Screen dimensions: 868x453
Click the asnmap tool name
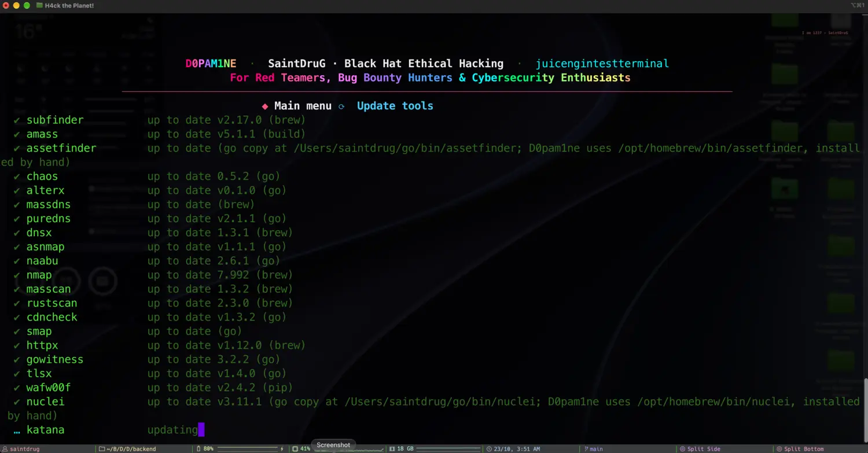(x=45, y=247)
